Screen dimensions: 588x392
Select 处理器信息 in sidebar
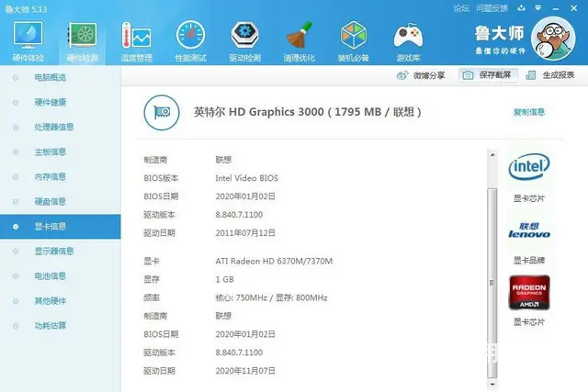(54, 127)
